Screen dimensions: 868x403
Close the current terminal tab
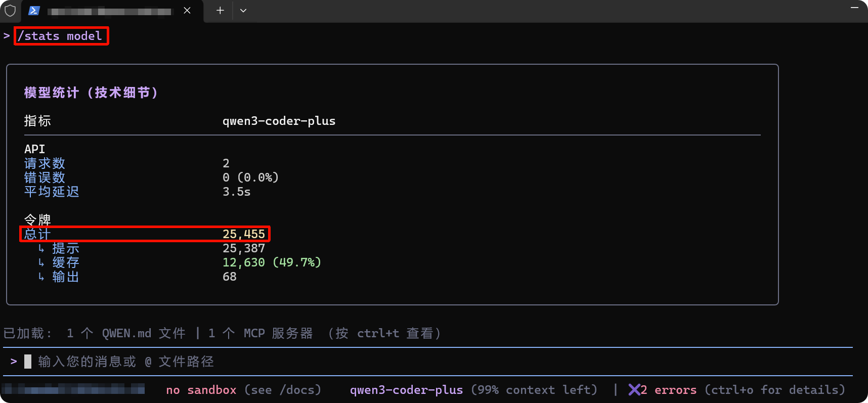coord(187,11)
